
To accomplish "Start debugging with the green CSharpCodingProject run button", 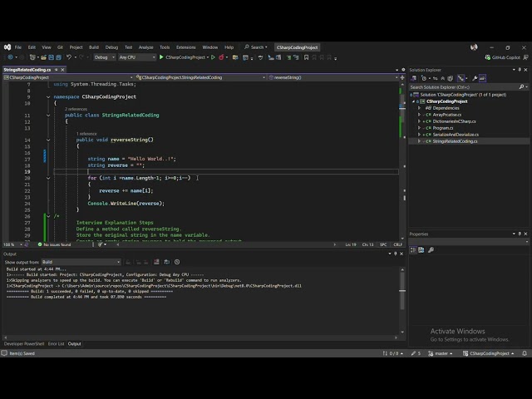I will (183, 57).
